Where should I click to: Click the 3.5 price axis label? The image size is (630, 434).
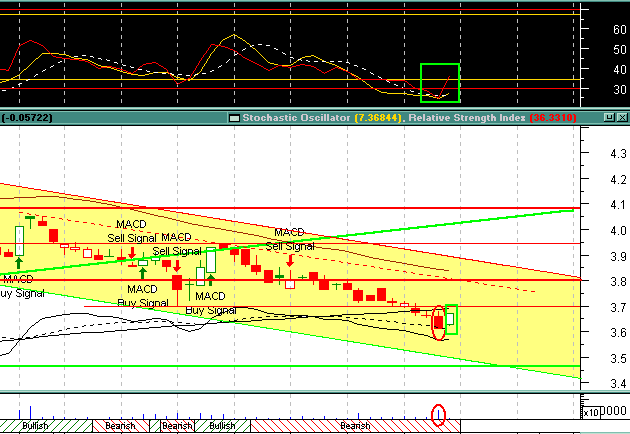[x=618, y=358]
